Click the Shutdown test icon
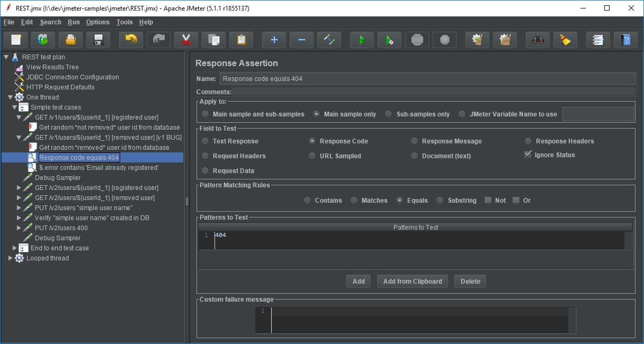 [x=445, y=40]
